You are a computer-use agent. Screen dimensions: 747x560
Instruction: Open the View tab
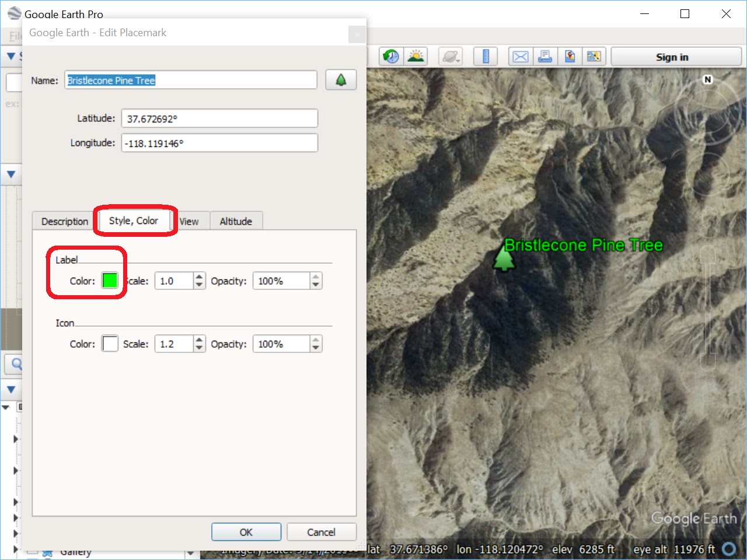189,221
